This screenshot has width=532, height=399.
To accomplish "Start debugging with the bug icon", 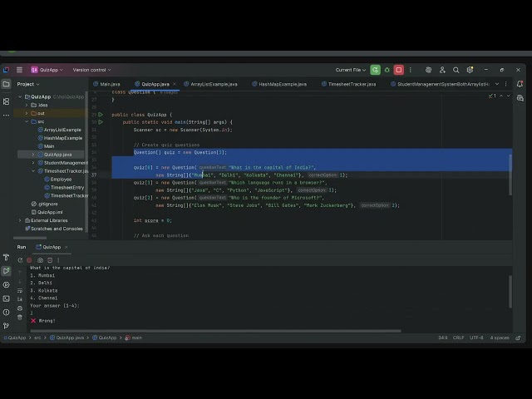I will (x=387, y=70).
